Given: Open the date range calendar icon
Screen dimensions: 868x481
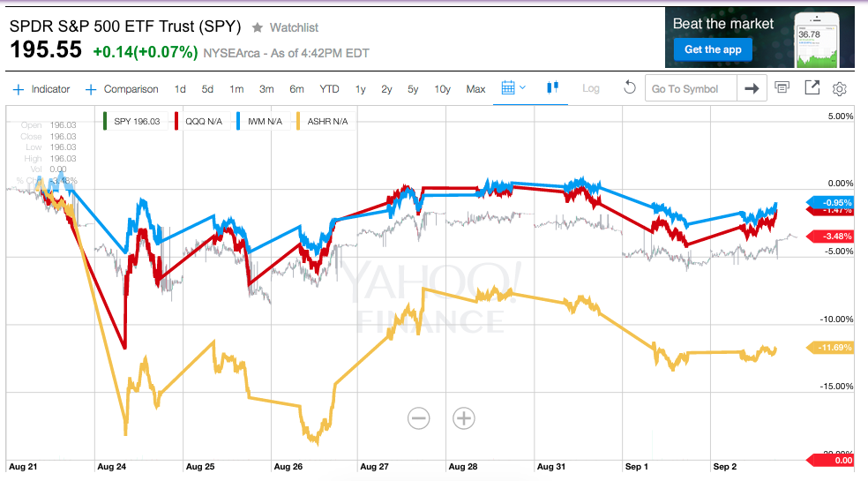Looking at the screenshot, I should coord(508,87).
